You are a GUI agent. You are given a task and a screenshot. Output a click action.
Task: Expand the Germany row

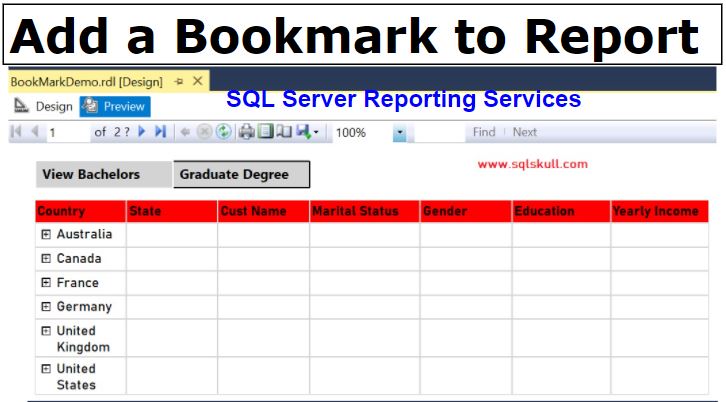point(46,307)
